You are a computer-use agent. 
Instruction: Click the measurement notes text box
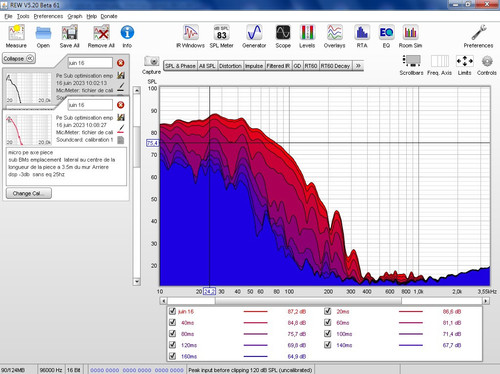(x=66, y=167)
